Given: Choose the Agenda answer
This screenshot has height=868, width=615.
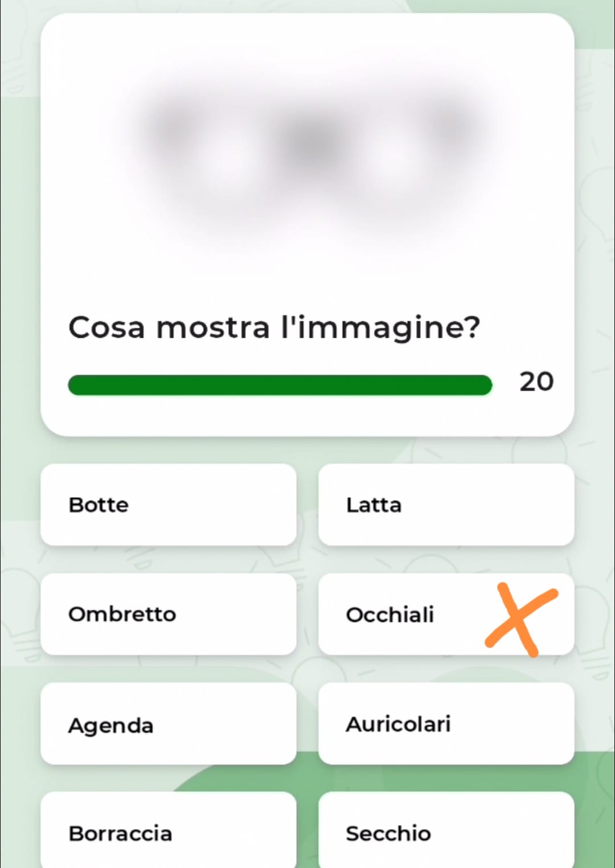Looking at the screenshot, I should coord(169,724).
